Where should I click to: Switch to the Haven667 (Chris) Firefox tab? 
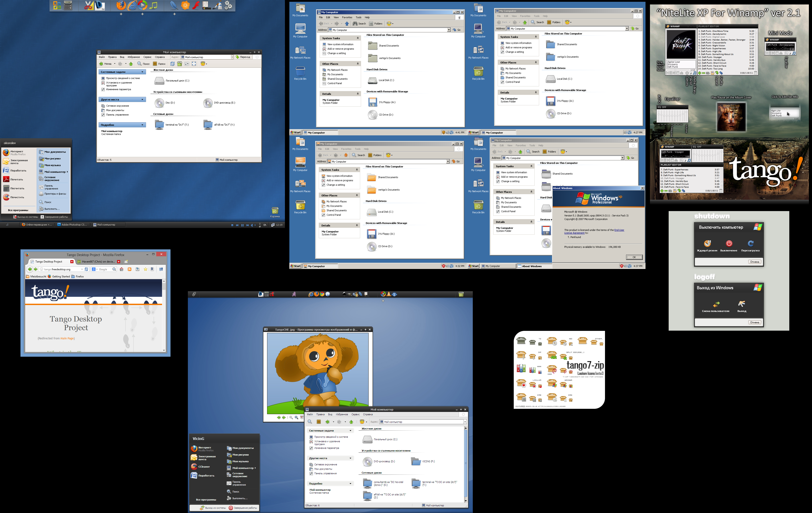[x=99, y=261]
